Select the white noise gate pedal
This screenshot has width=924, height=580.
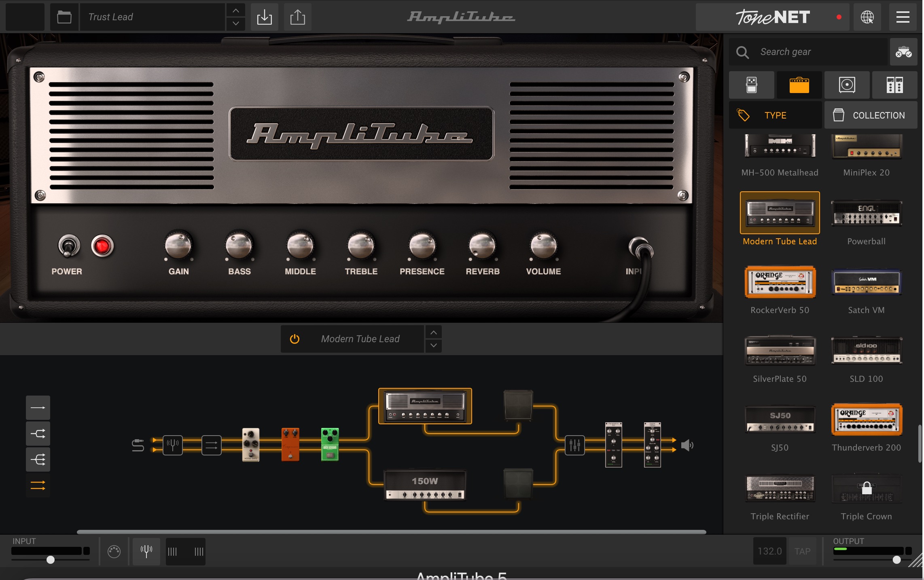coord(251,445)
